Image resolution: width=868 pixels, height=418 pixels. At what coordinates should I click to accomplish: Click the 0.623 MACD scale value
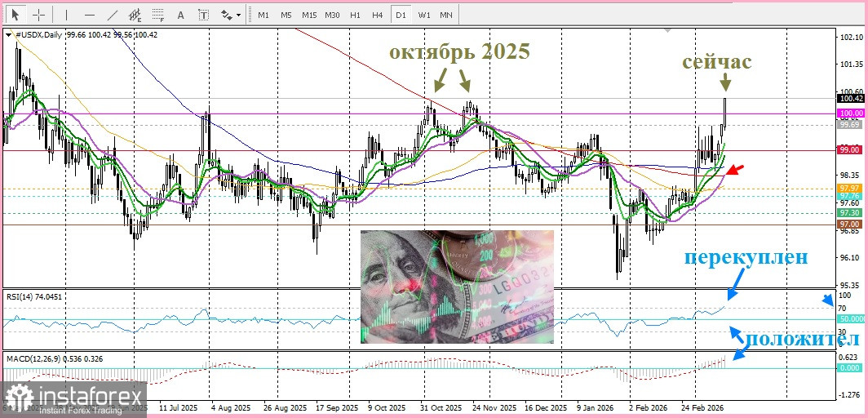click(850, 357)
